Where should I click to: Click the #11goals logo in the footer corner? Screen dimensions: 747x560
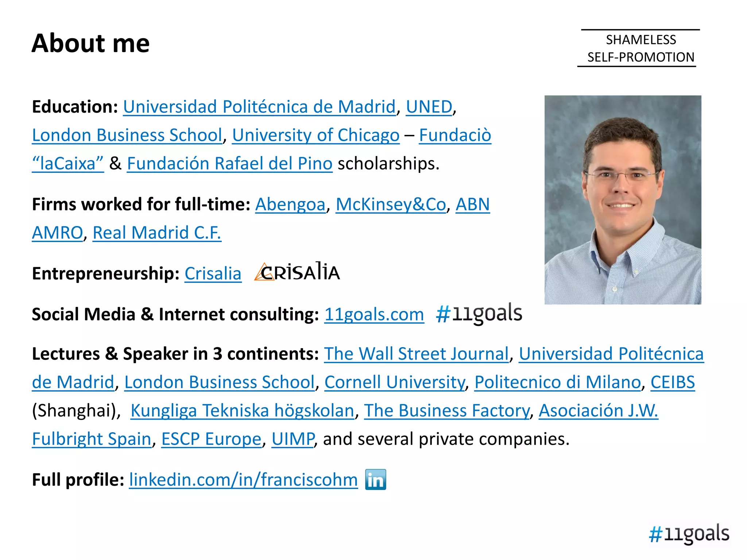[689, 533]
